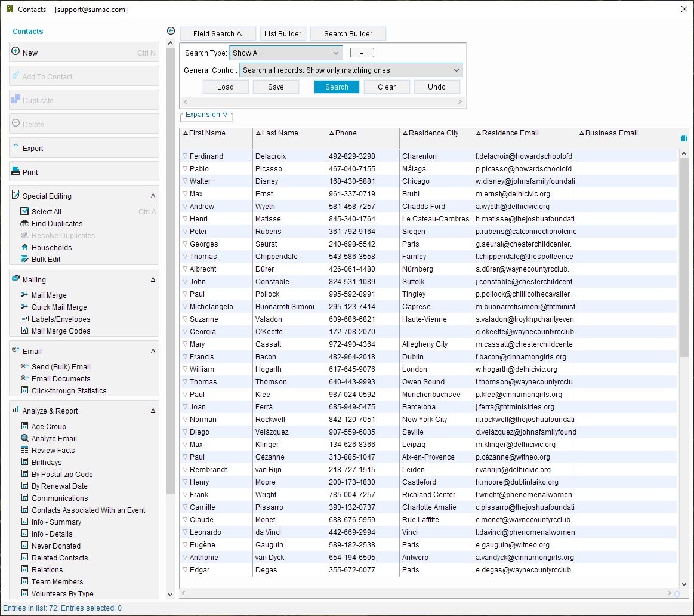Image resolution: width=694 pixels, height=616 pixels.
Task: Collapse the Mailing section arrow
Action: (153, 279)
